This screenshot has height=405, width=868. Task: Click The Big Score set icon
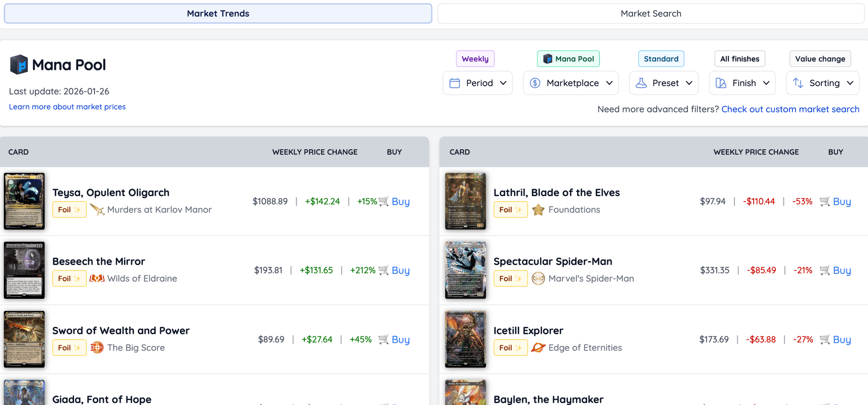click(97, 348)
